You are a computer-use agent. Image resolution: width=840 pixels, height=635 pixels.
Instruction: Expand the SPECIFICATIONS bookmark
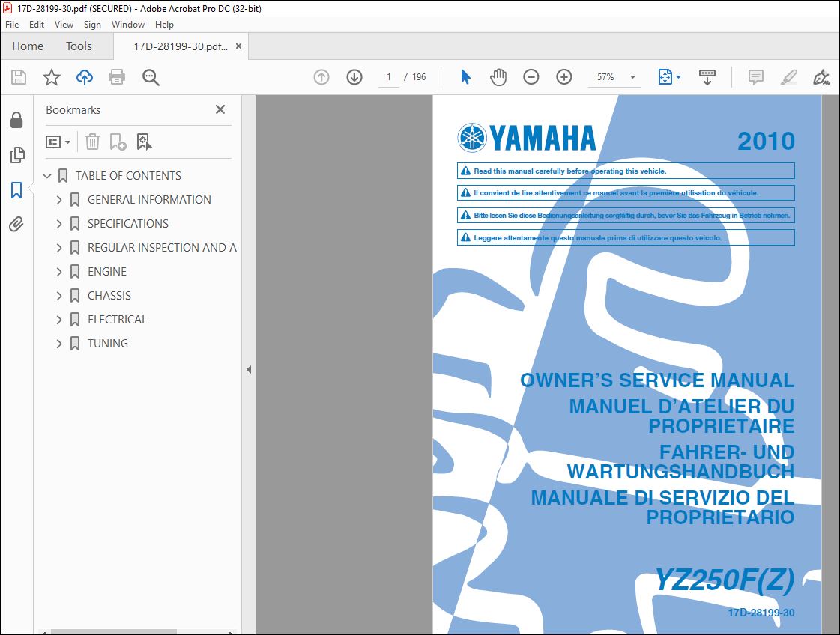[59, 224]
